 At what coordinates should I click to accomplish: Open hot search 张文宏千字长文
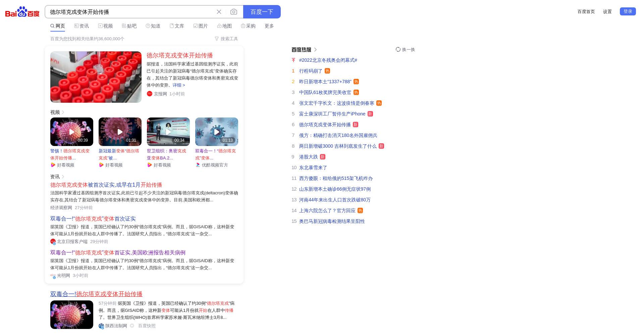[336, 103]
